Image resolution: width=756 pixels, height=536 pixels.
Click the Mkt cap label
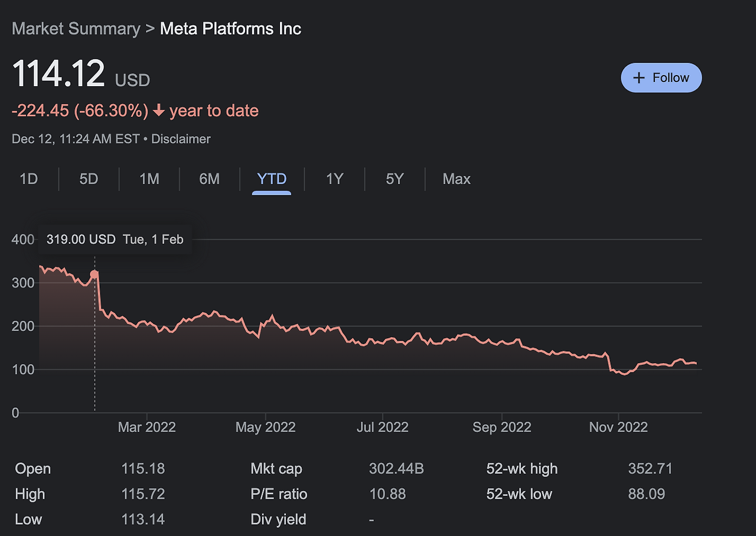point(276,469)
